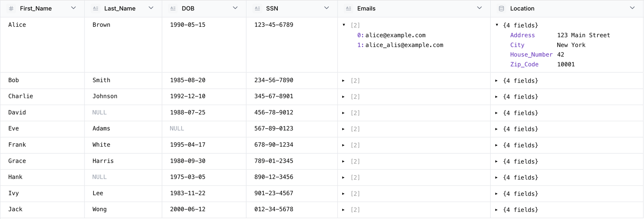644x219 pixels.
Task: Open the DOB column menu chevron
Action: [x=235, y=8]
